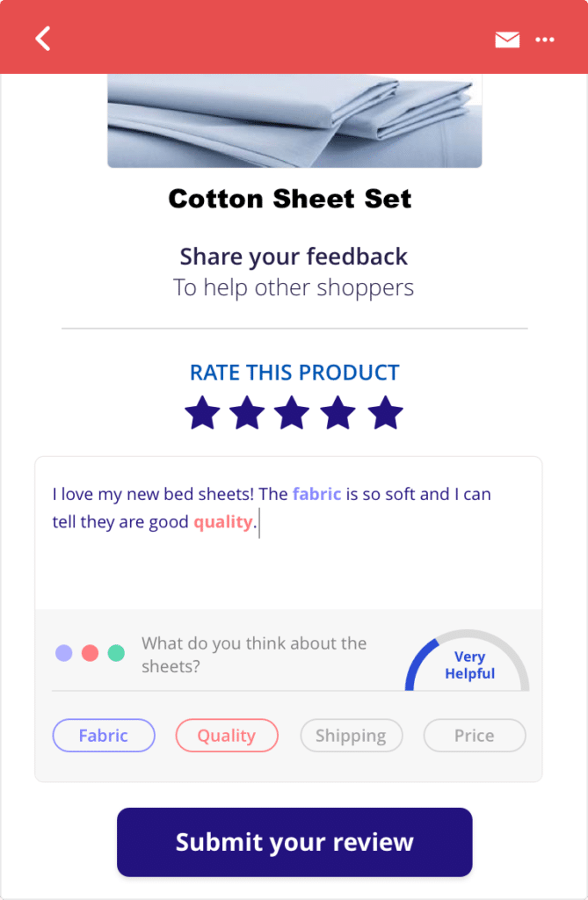Viewport: 588px width, 900px height.
Task: Click the green status dot
Action: click(x=115, y=652)
